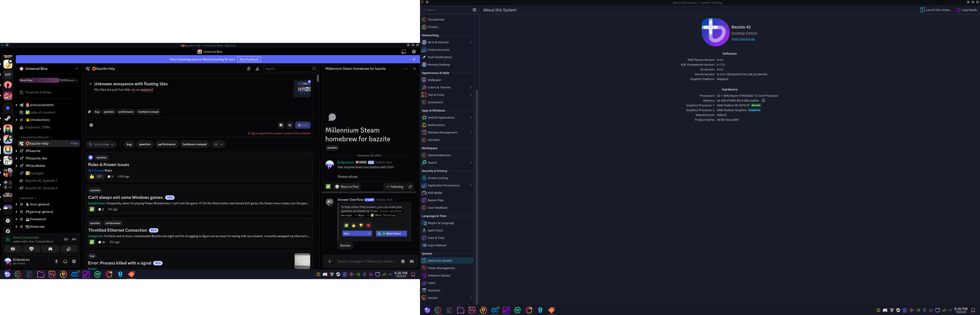
Task: Click copy link icon next to Following
Action: tap(410, 187)
